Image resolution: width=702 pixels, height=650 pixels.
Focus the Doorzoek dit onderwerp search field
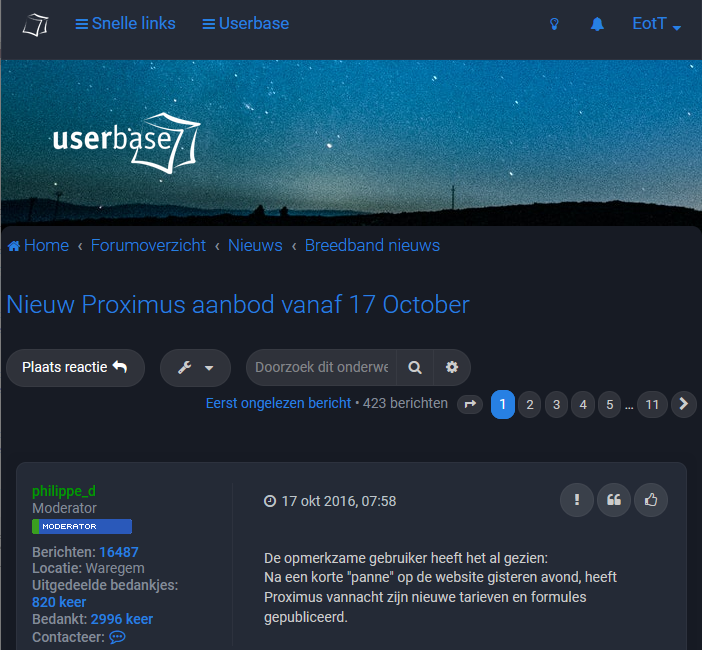(x=321, y=368)
